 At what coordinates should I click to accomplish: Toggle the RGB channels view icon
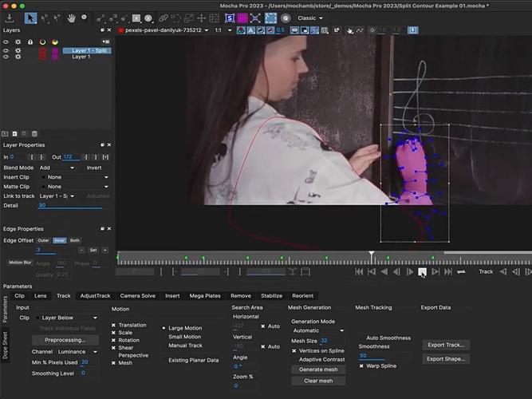pyautogui.click(x=241, y=30)
